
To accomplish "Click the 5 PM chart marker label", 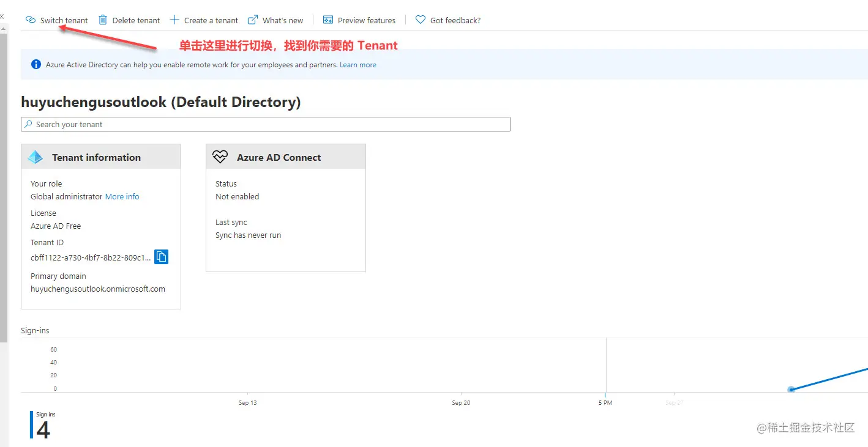I will click(605, 403).
